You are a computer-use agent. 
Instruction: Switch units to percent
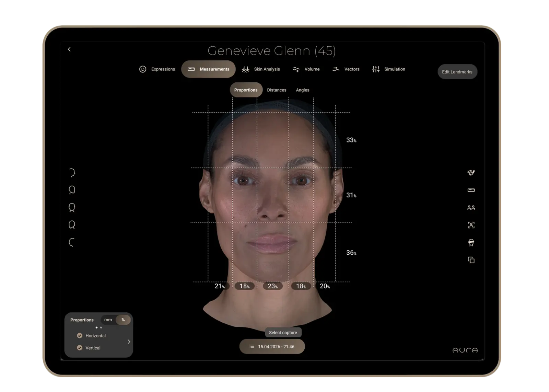[123, 320]
